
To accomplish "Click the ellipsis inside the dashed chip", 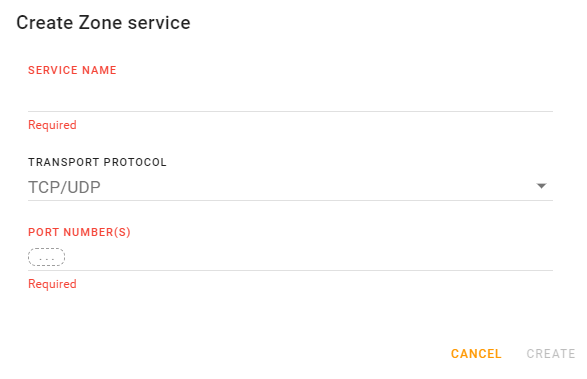I will tap(46, 259).
